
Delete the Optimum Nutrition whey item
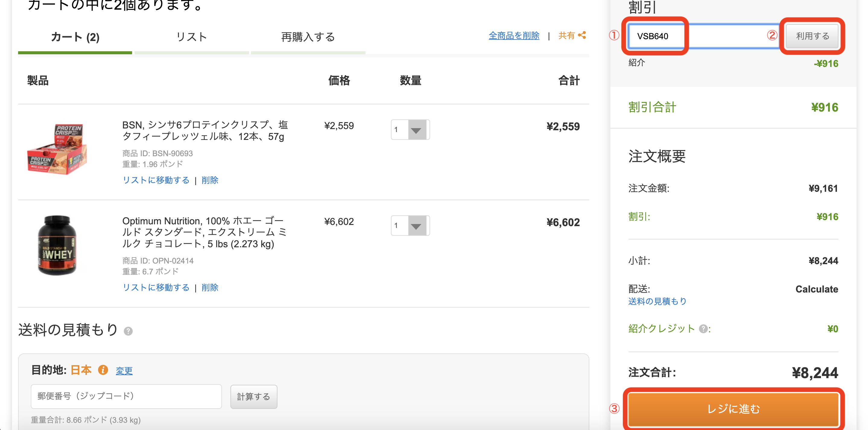click(x=210, y=287)
